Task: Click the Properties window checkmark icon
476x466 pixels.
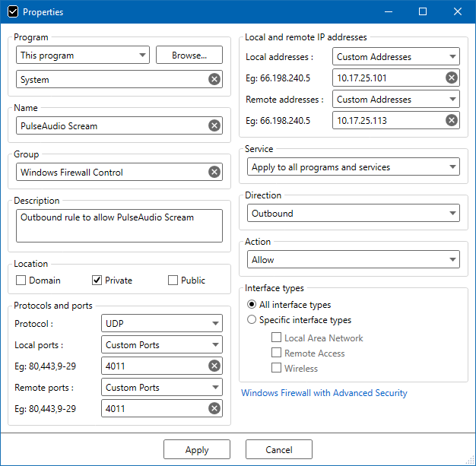Action: [13, 12]
